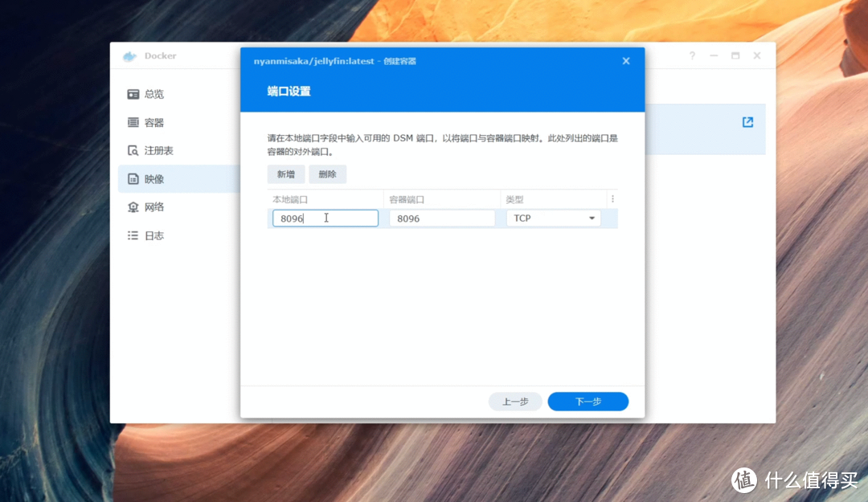Select the local port 8096 input field
Image resolution: width=868 pixels, height=502 pixels.
click(x=325, y=218)
